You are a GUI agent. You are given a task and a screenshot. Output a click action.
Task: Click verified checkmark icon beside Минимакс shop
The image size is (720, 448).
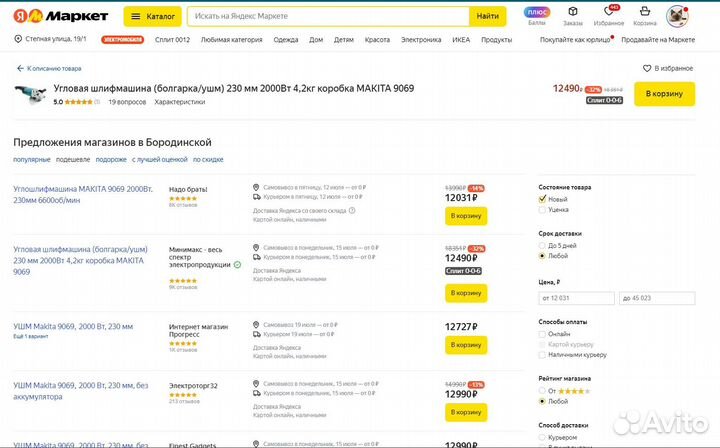click(x=237, y=265)
